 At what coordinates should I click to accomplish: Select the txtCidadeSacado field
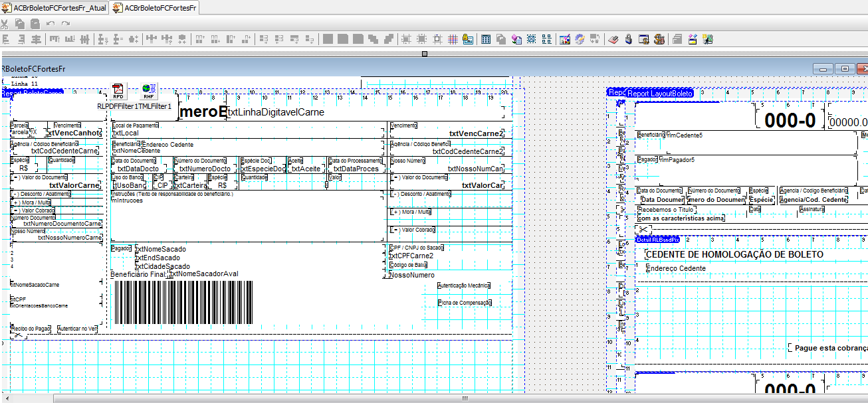tap(163, 266)
